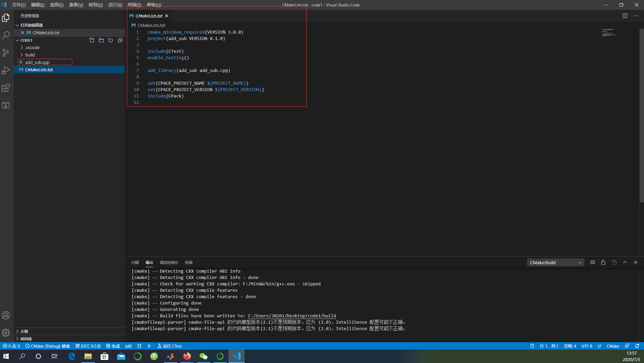644x363 pixels.
Task: Open the Extensions view
Action: pyautogui.click(x=6, y=88)
